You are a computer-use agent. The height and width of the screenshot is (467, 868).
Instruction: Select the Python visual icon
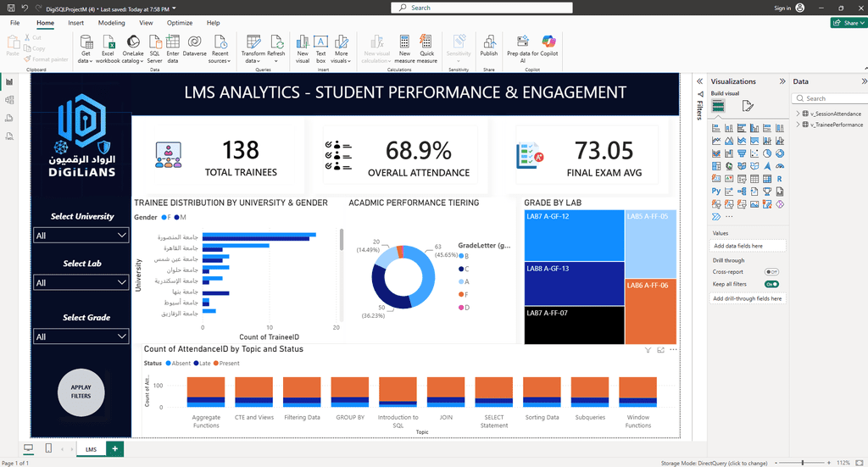click(716, 192)
